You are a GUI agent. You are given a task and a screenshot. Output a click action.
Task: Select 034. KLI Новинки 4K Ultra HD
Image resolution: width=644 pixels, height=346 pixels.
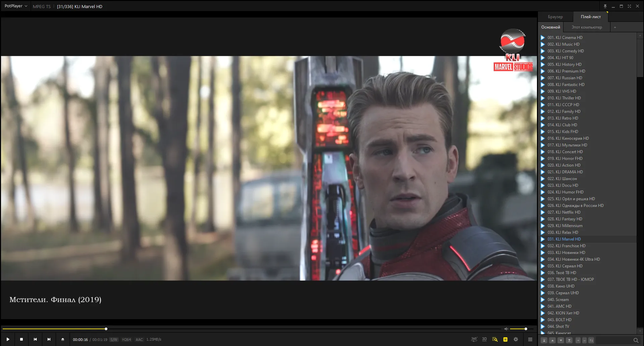(x=587, y=259)
